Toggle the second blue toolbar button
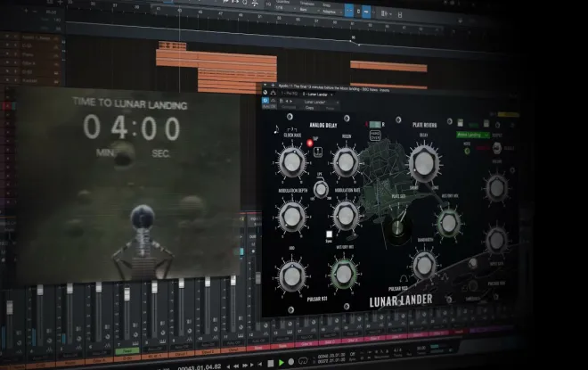 click(366, 12)
